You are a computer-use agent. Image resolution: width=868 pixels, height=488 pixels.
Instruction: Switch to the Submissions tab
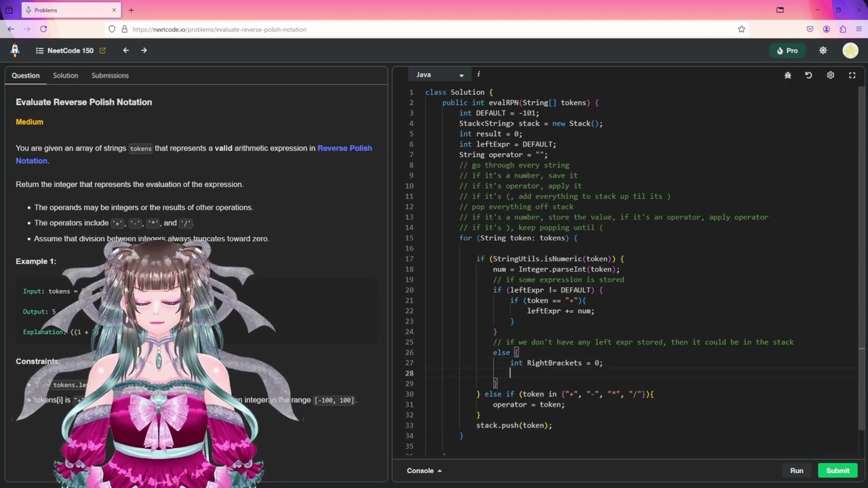pos(110,75)
